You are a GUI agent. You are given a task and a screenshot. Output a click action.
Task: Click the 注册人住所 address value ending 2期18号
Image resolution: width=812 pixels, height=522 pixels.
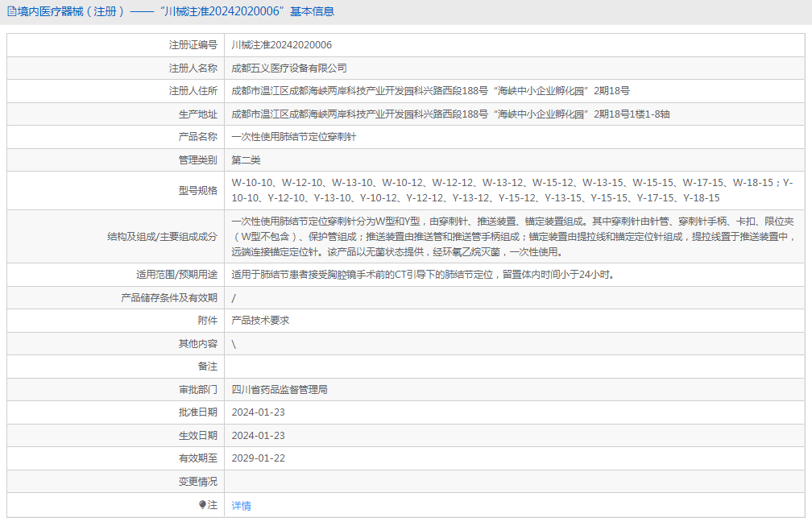click(430, 90)
